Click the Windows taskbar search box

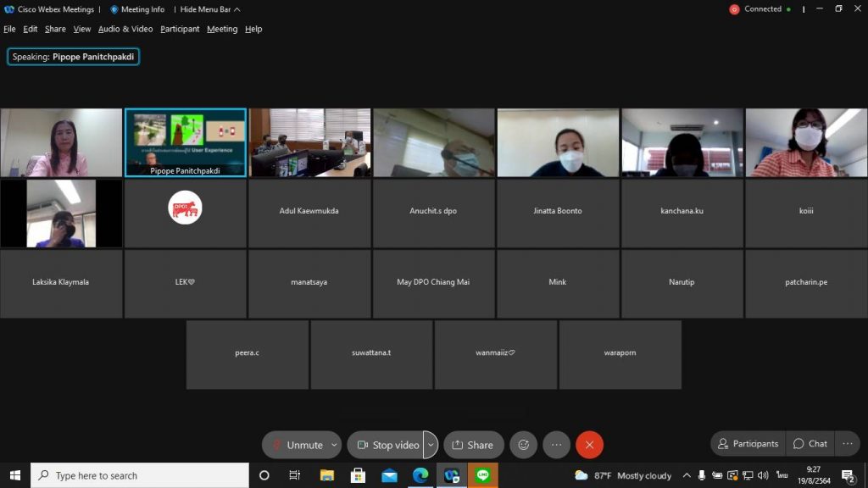140,475
